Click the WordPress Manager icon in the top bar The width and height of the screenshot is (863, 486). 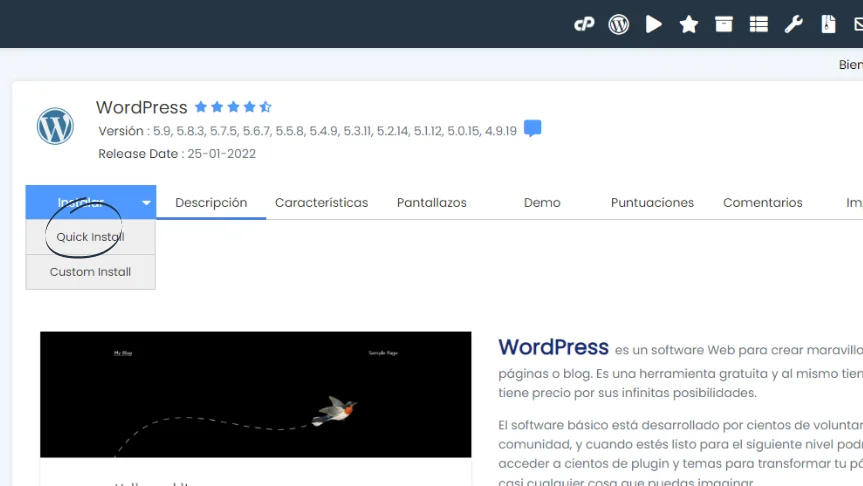[x=619, y=24]
